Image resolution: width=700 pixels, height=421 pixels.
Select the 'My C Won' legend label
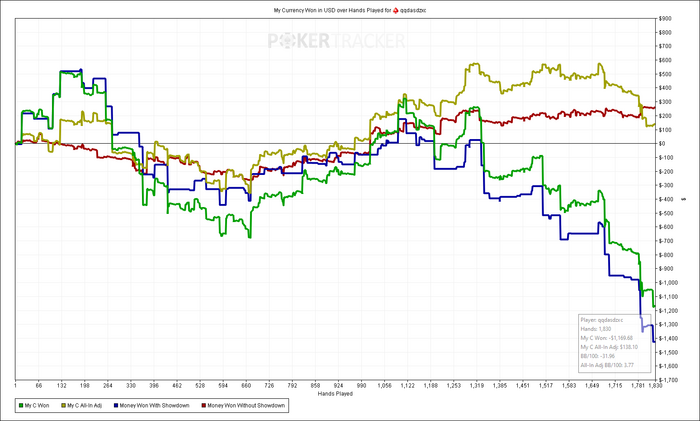point(37,406)
